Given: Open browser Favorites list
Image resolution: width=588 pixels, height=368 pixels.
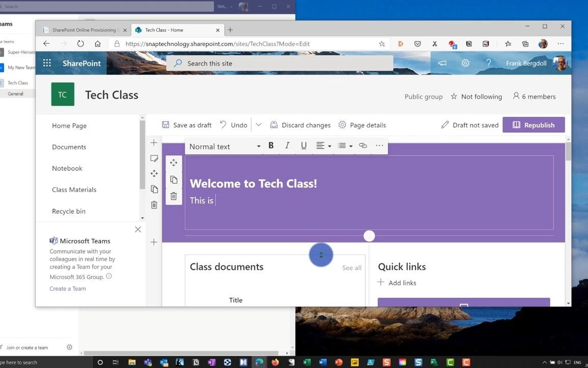Looking at the screenshot, I should click(508, 44).
